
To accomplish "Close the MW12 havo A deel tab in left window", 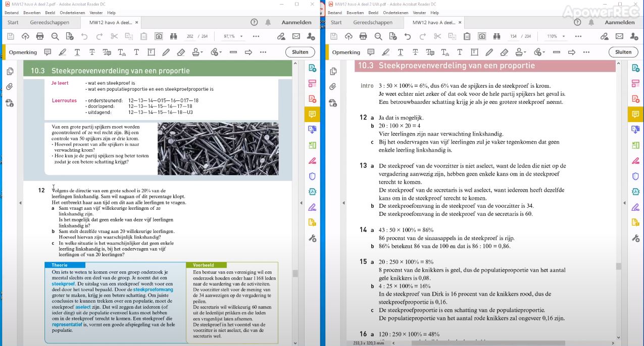I will pyautogui.click(x=136, y=22).
